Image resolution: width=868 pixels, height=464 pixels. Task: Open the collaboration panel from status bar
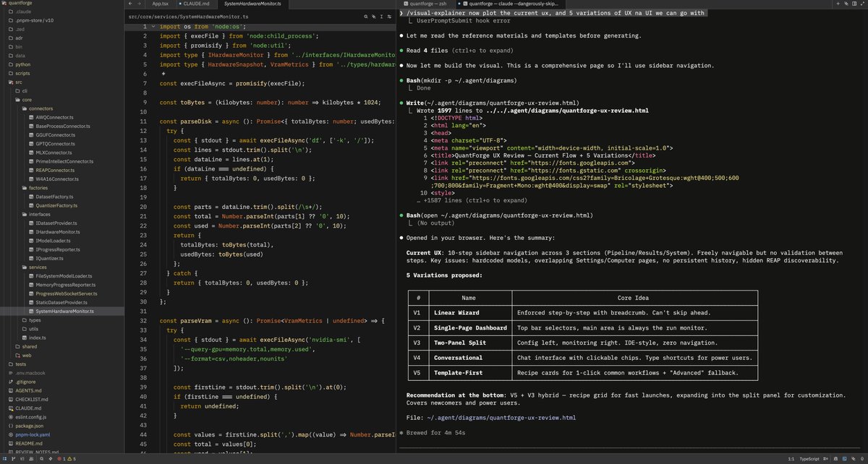tap(31, 458)
